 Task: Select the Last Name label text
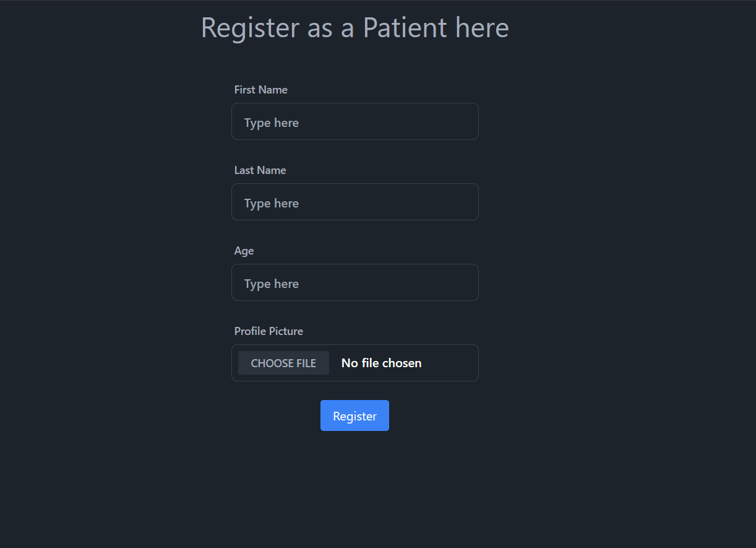260,170
